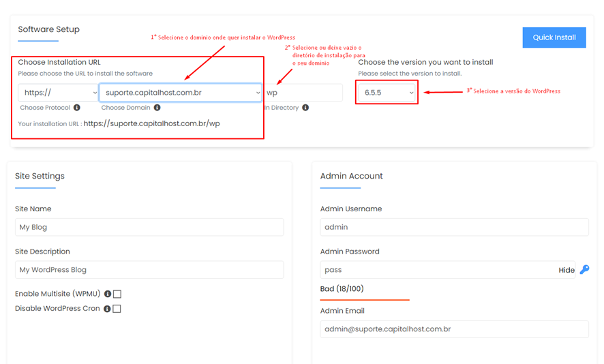Image resolution: width=604 pixels, height=364 pixels.
Task: Enable the Multisite (WPMU) checkbox
Action: [117, 294]
